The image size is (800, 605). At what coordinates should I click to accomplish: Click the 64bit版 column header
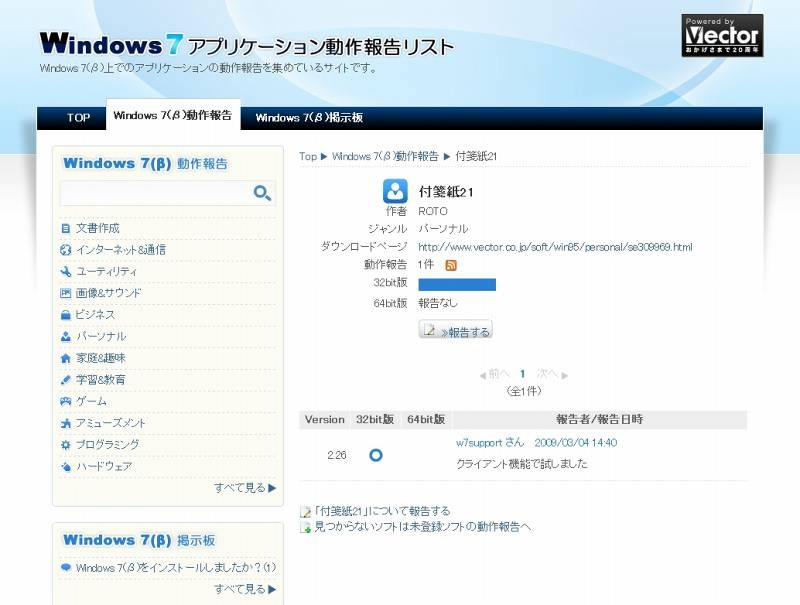pyautogui.click(x=426, y=420)
